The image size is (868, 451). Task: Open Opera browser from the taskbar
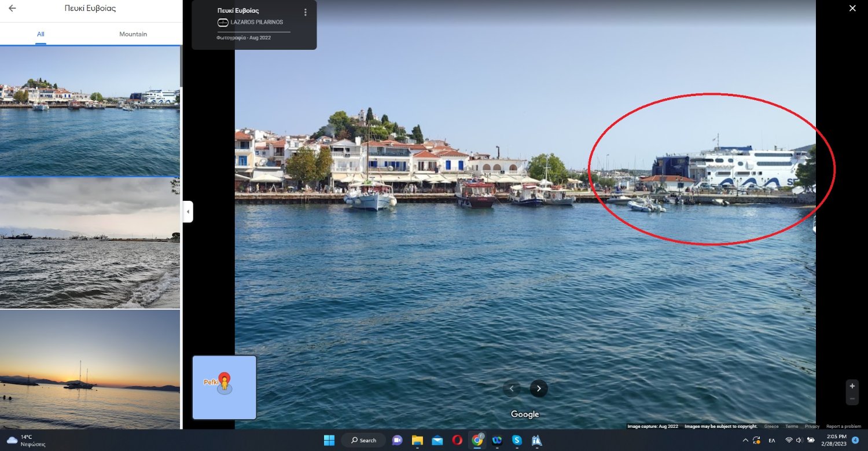coord(457,440)
